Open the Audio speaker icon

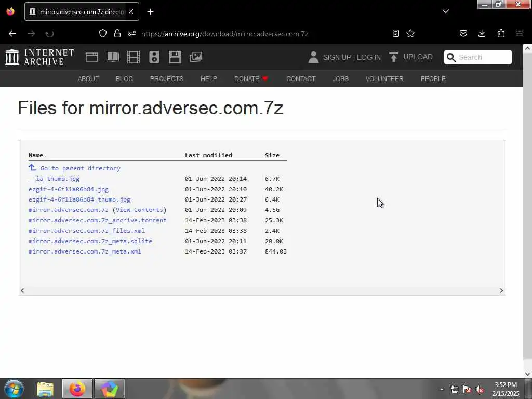154,57
